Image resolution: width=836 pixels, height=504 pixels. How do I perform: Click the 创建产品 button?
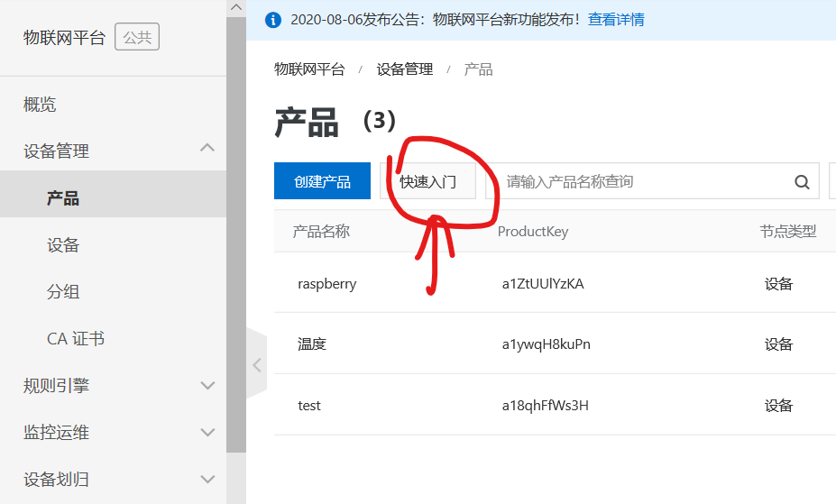coord(322,181)
